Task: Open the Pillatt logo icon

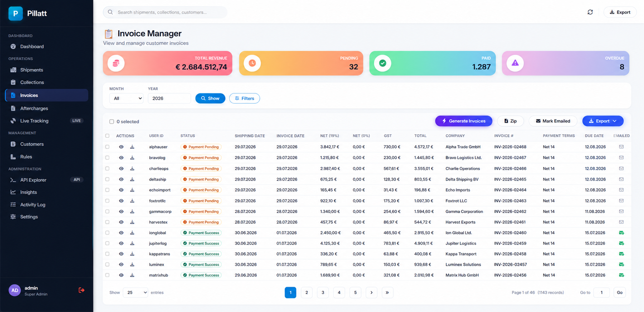Action: click(15, 14)
